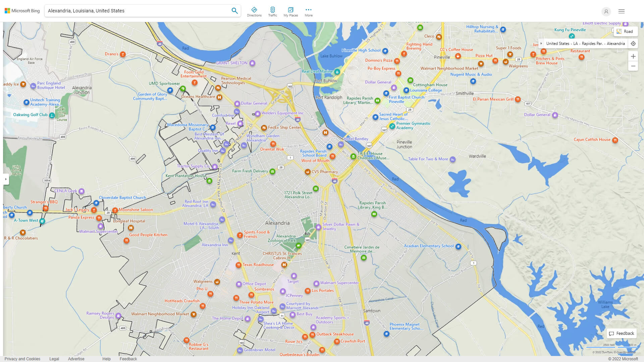Click the locate-me crosshair icon

click(633, 43)
